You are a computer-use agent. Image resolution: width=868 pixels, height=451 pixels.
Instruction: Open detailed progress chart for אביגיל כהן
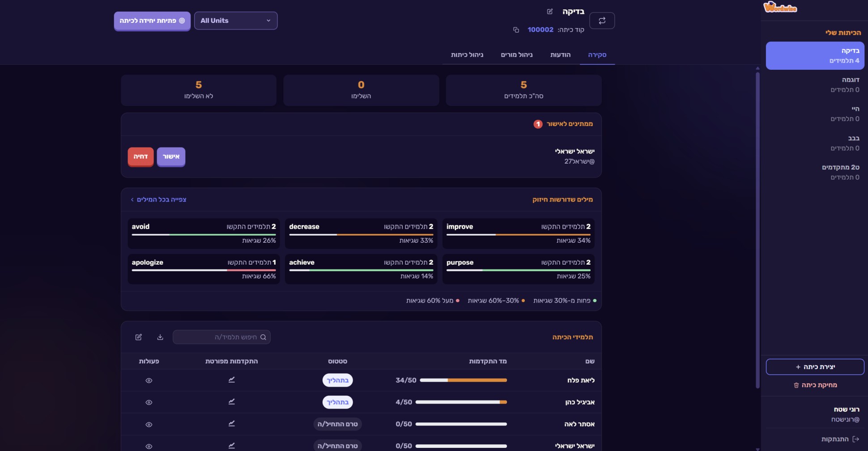click(x=232, y=402)
